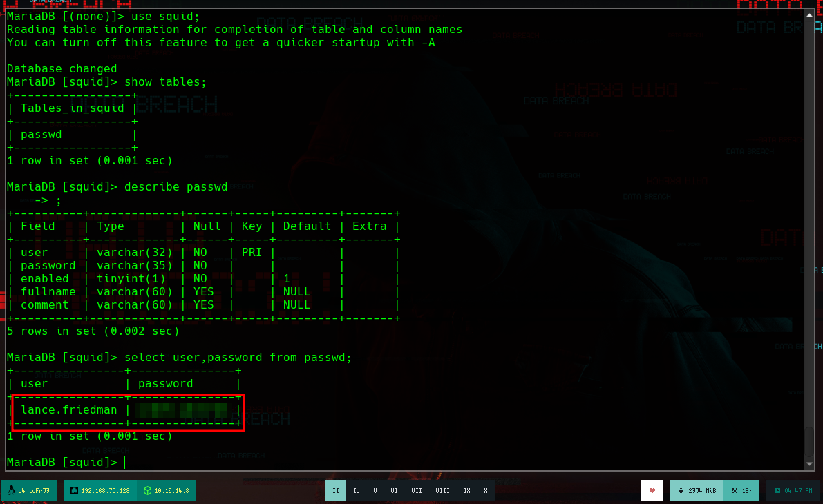Click the CPU icon beside 16%
823x504 pixels.
(735, 491)
